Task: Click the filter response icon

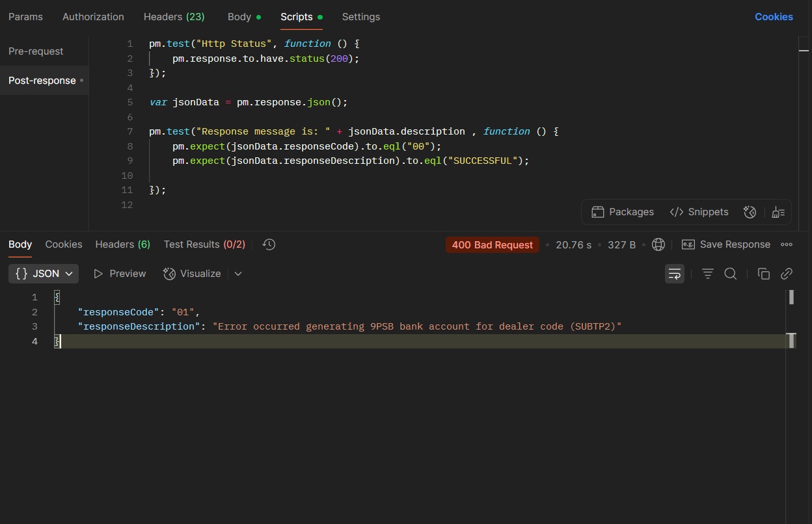Action: [x=707, y=274]
